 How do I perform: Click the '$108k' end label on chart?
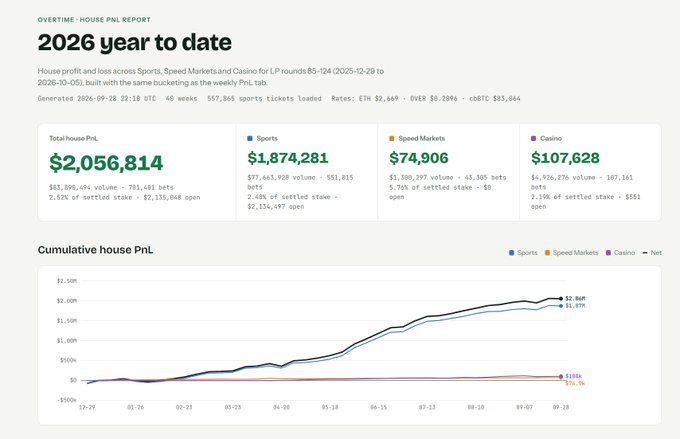pyautogui.click(x=573, y=377)
